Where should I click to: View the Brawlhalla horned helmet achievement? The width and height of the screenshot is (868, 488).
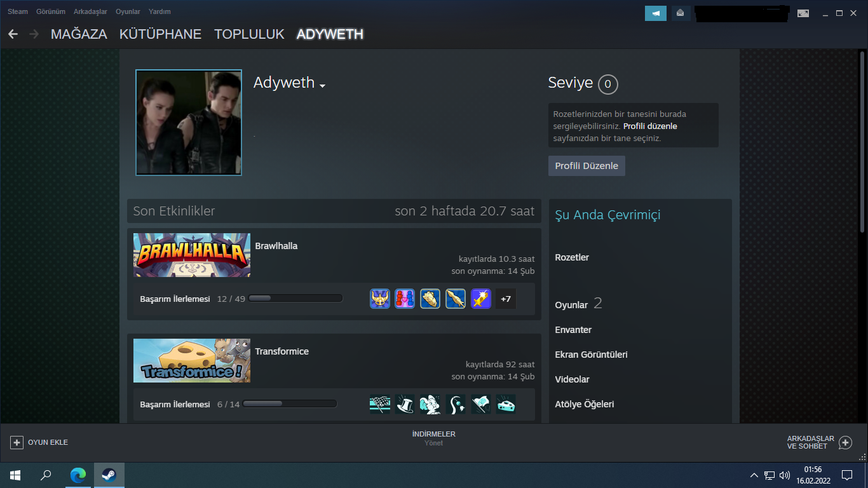[380, 299]
